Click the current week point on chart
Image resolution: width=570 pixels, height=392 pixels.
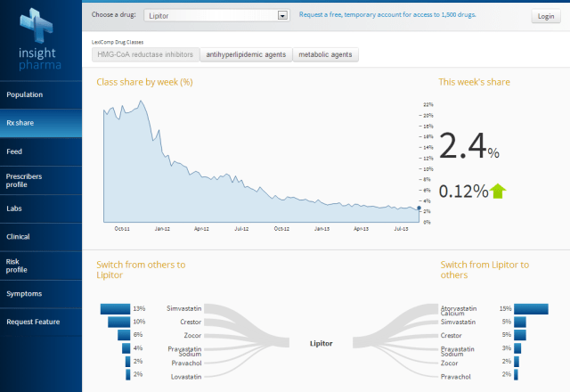pyautogui.click(x=419, y=208)
